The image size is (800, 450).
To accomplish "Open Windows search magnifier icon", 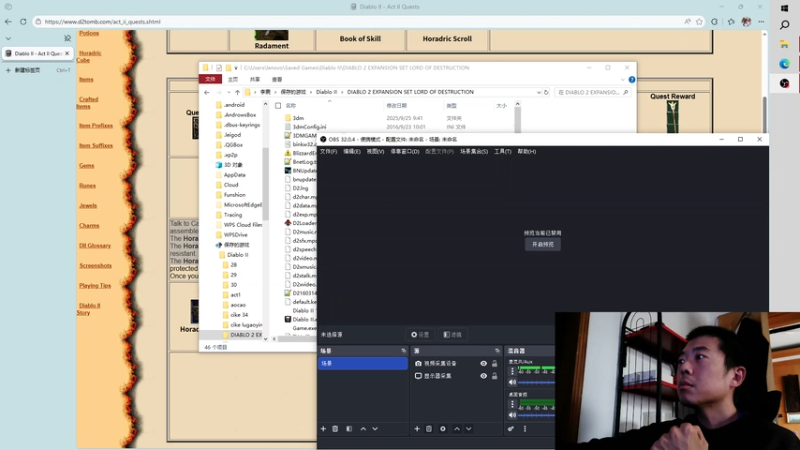I will [785, 25].
